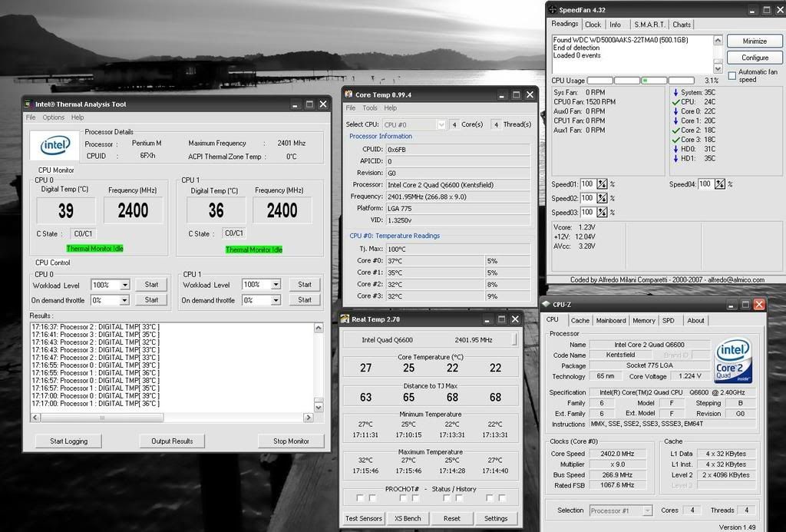
Task: Open the Select CPU dropdown in Core Temp
Action: click(x=441, y=124)
